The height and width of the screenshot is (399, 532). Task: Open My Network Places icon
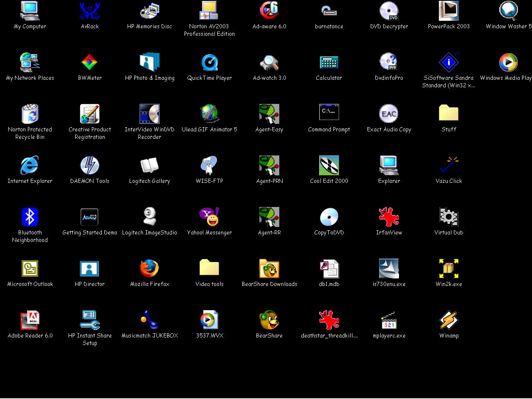pyautogui.click(x=30, y=62)
